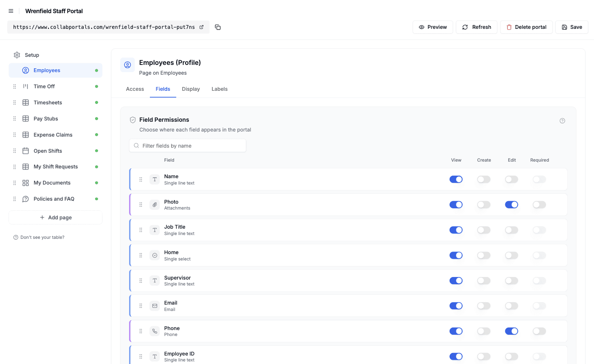
Task: Click the Policies and FAQ chat icon
Action: coord(25,199)
